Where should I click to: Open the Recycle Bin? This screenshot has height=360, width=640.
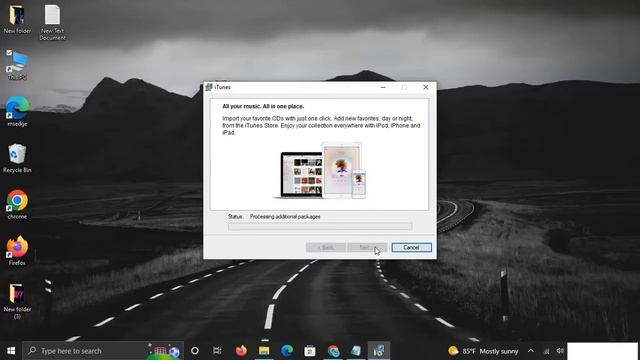(x=17, y=158)
